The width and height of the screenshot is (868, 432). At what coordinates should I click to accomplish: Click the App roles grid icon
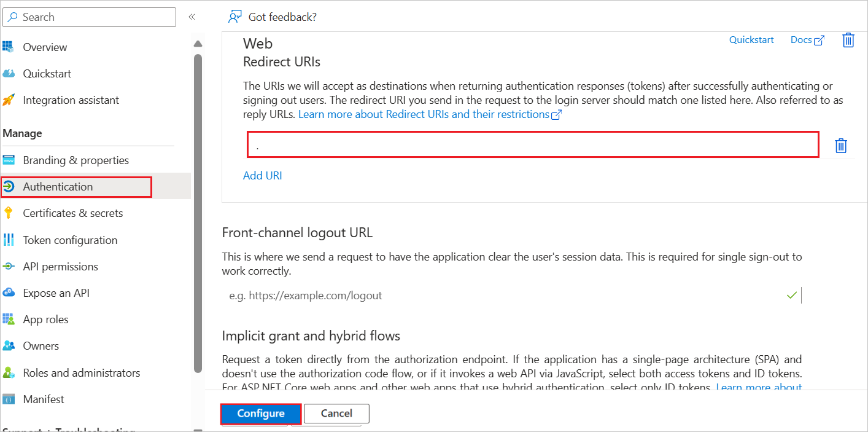[x=8, y=319]
